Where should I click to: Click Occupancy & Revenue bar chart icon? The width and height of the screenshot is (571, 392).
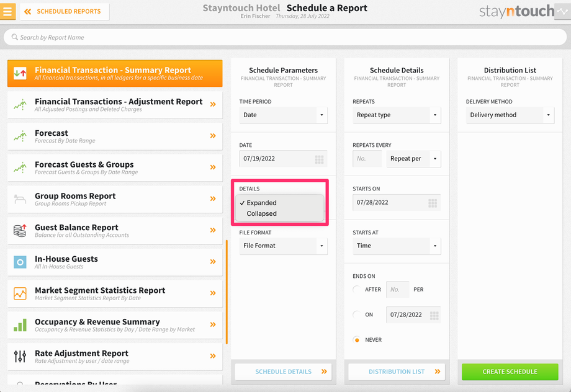coord(20,325)
